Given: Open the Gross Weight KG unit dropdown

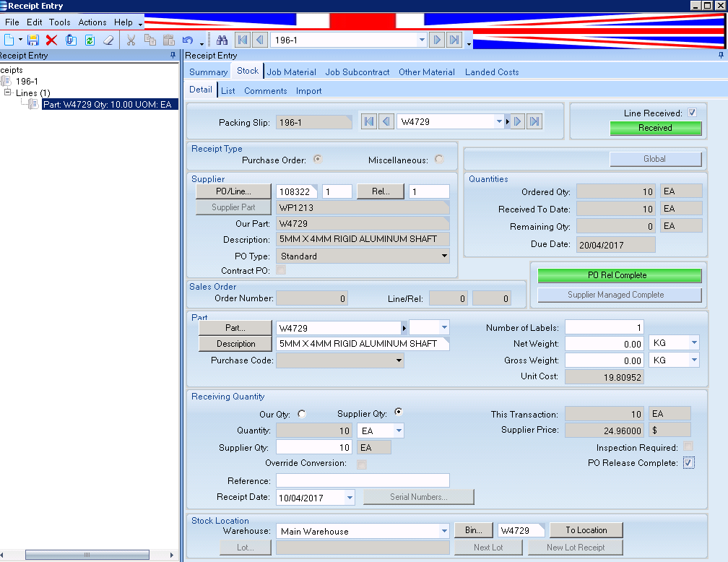Looking at the screenshot, I should point(694,360).
